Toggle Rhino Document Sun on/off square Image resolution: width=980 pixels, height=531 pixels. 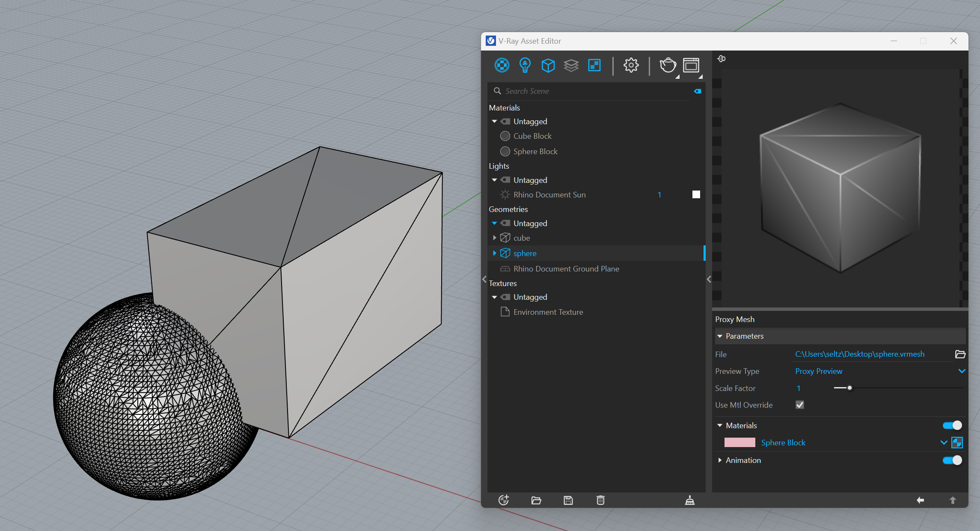696,195
